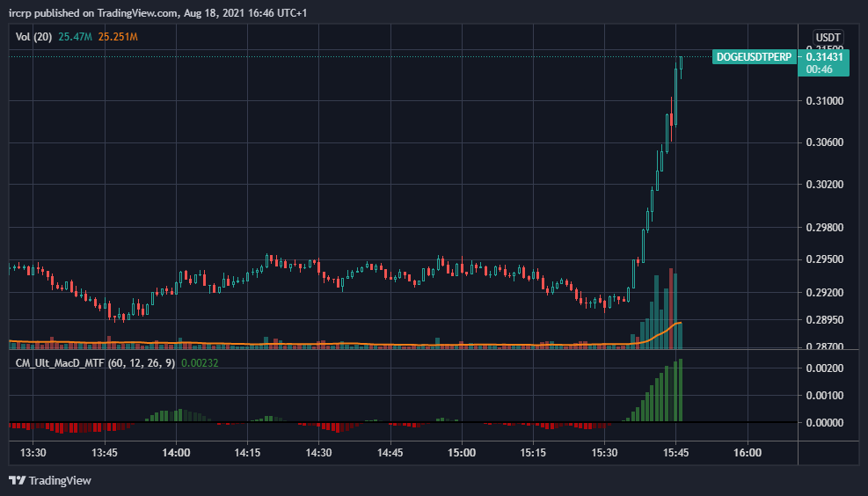Click the 15:15 time axis label

533,453
